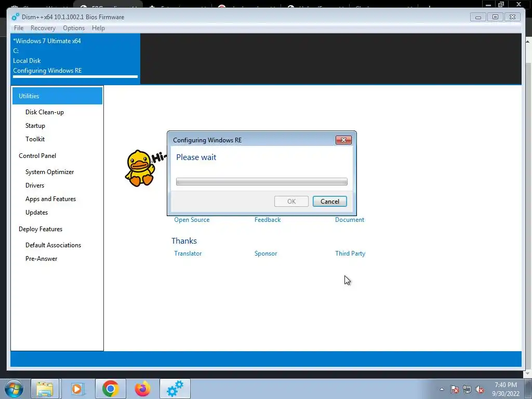Minimize the background browser window

pos(488,4)
